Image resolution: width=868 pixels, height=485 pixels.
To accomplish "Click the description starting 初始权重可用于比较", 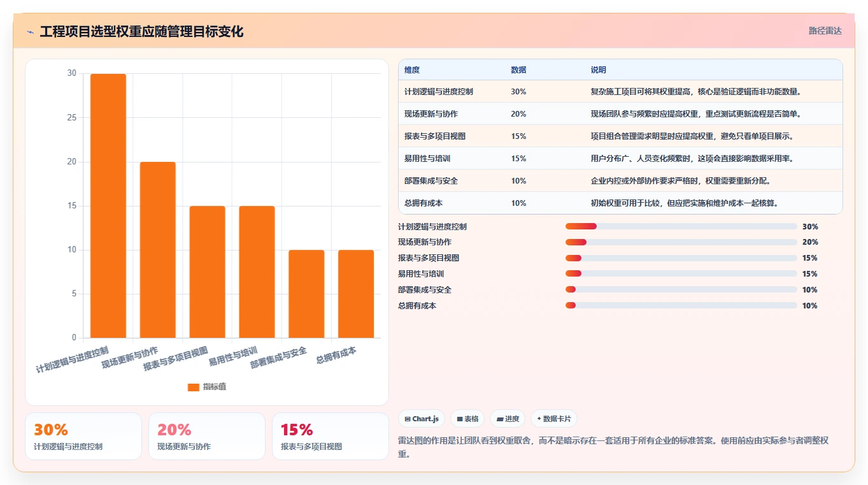I will pyautogui.click(x=685, y=203).
